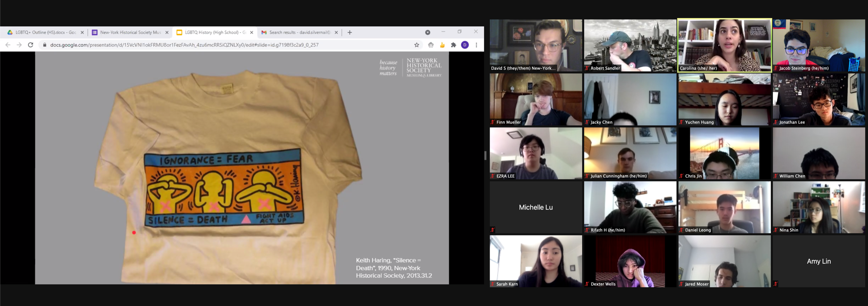Select the Michelle Lu camera-off tile

(536, 207)
